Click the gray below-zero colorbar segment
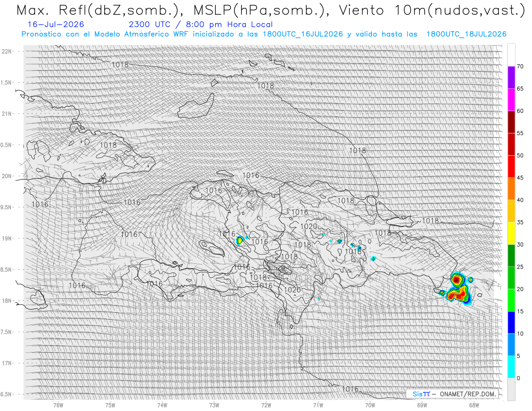This screenshot has width=532, height=411. (511, 389)
